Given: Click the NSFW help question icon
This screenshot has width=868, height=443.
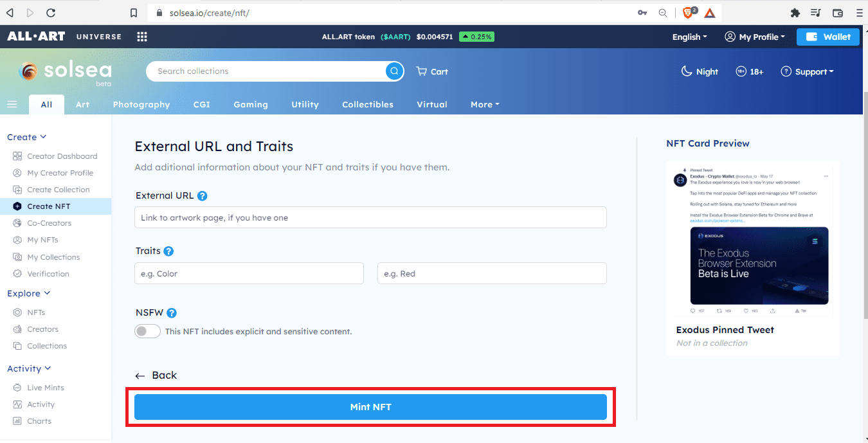Looking at the screenshot, I should [172, 313].
